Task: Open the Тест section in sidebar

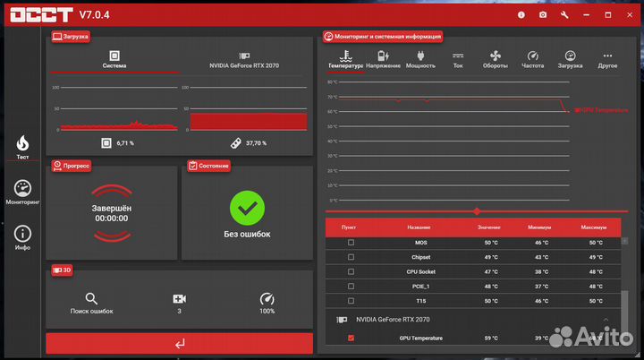Action: coord(22,147)
